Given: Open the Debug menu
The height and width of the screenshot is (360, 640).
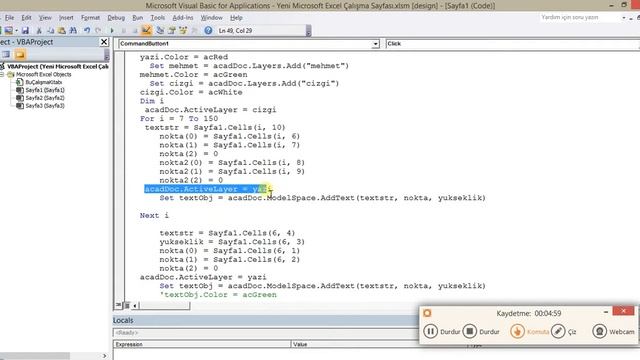Looking at the screenshot, I should [116, 18].
